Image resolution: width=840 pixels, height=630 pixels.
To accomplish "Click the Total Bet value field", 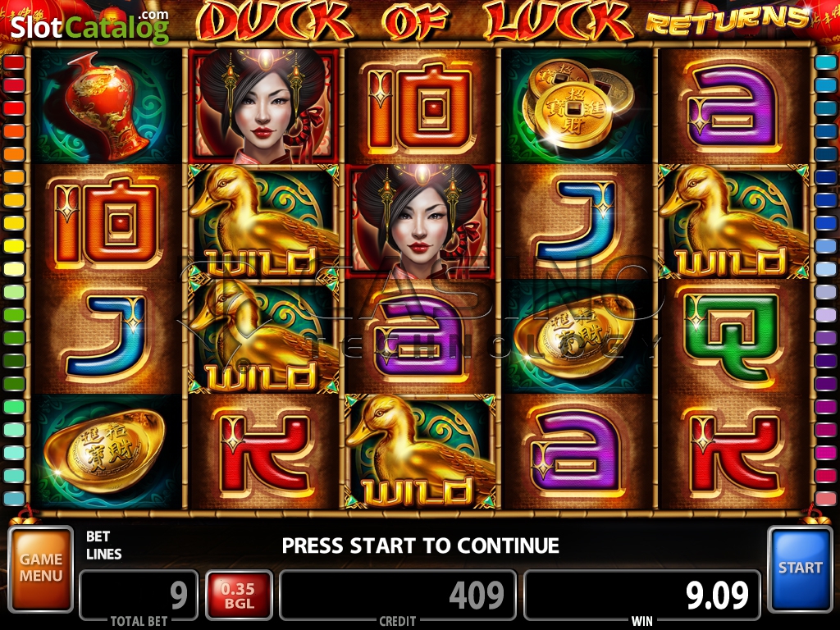I will click(139, 596).
